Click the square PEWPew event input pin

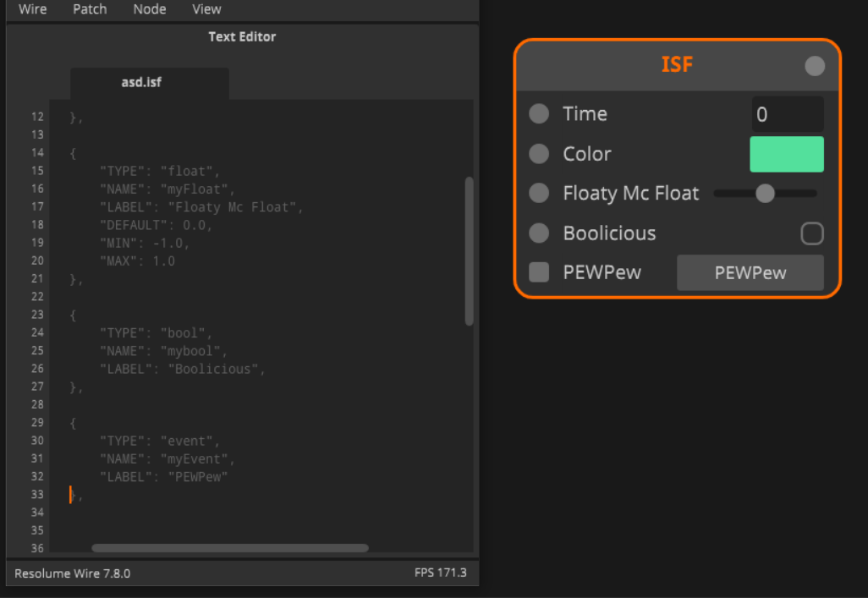pyautogui.click(x=539, y=272)
